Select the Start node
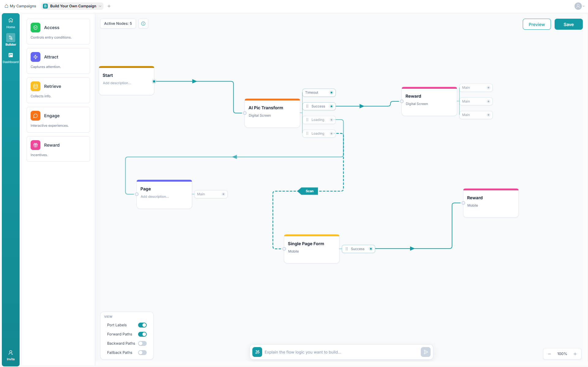 pos(126,81)
